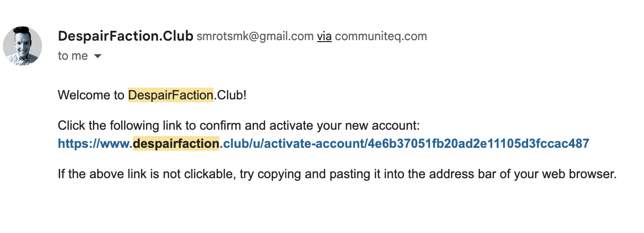Click the ".Club!" text in welcome line
This screenshot has height=233, width=644.
(230, 95)
